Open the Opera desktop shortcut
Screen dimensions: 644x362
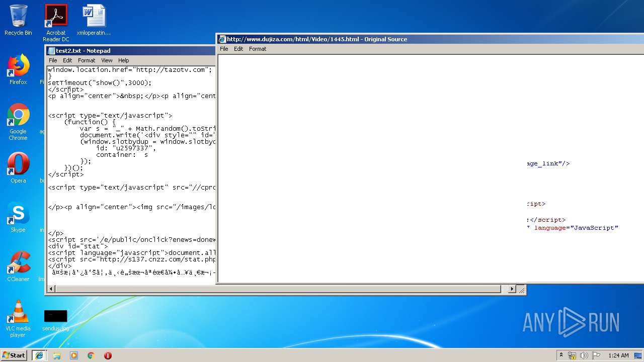[x=18, y=168]
